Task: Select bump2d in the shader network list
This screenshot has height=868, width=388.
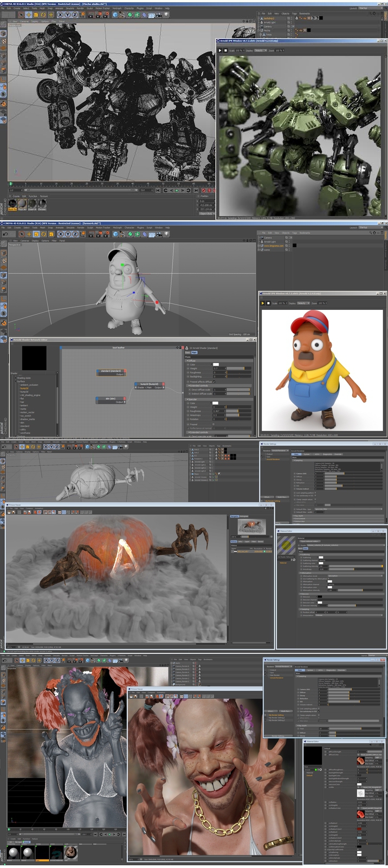Action: click(24, 388)
